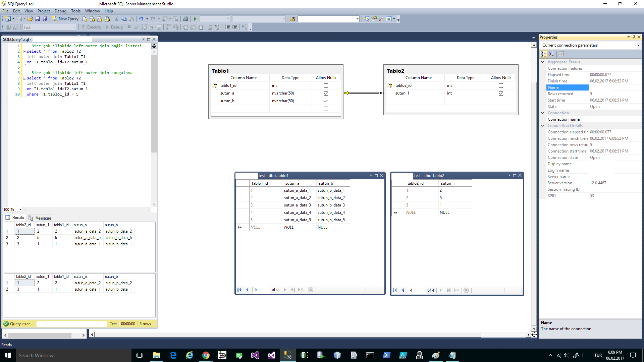644x362 pixels.
Task: Open the Tools menu
Action: [x=75, y=11]
